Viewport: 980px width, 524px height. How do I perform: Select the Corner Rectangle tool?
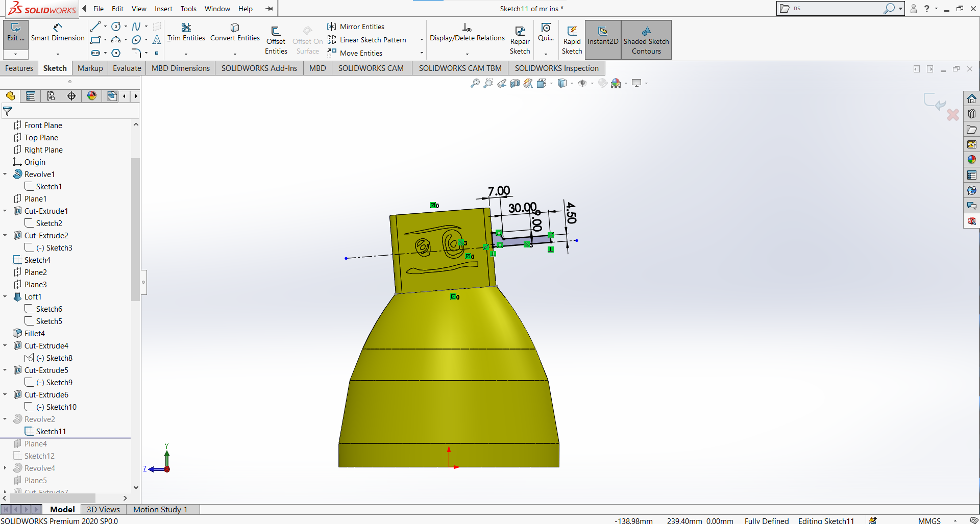coord(95,40)
